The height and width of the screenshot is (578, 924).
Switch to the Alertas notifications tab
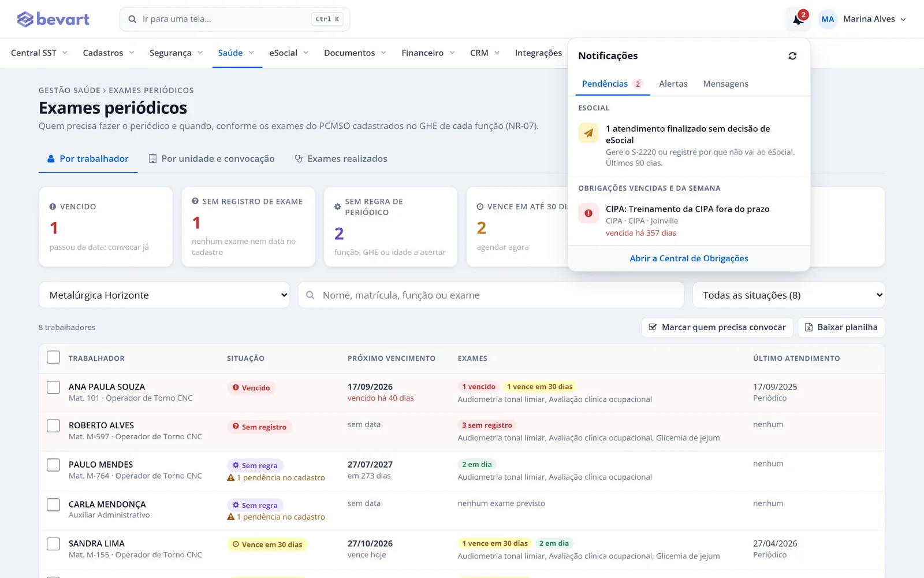click(x=673, y=84)
